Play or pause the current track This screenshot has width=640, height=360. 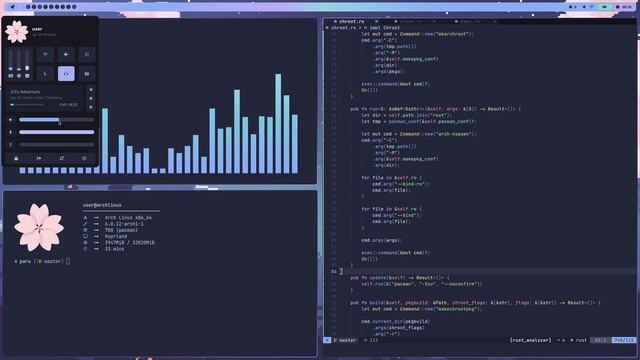(91, 98)
